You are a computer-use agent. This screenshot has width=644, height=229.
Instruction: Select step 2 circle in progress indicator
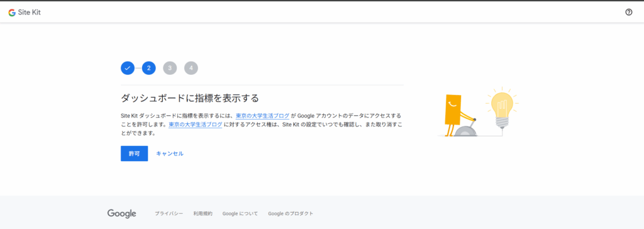click(148, 68)
